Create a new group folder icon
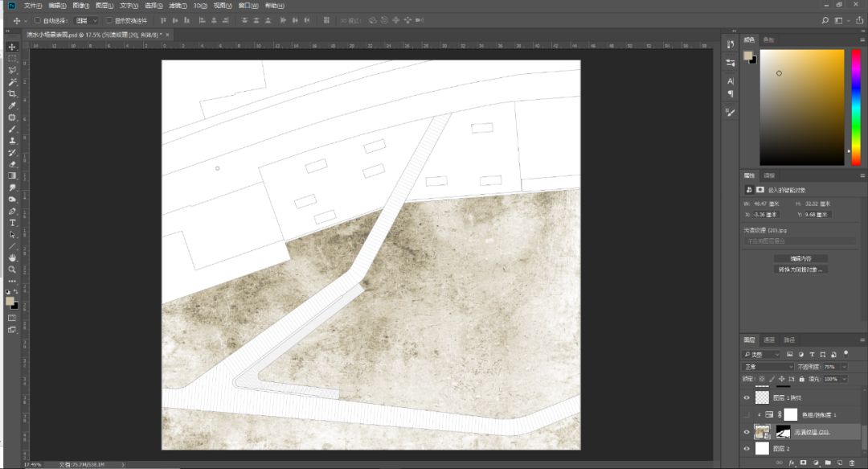Image resolution: width=868 pixels, height=469 pixels. tap(828, 463)
